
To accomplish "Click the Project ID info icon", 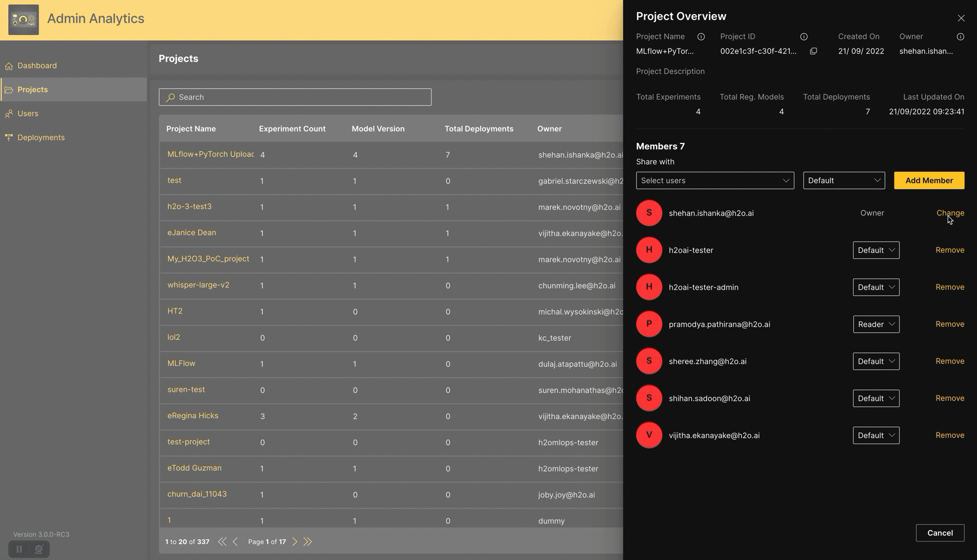I will [x=804, y=37].
